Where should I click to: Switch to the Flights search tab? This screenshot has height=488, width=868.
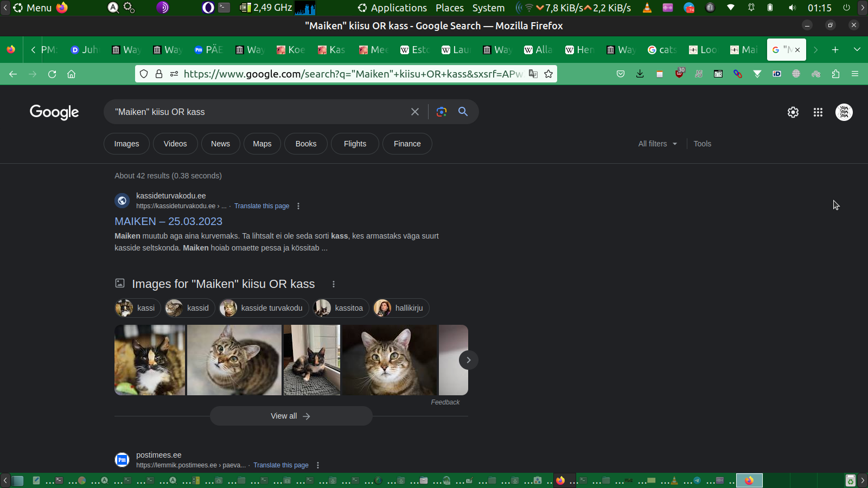click(355, 144)
